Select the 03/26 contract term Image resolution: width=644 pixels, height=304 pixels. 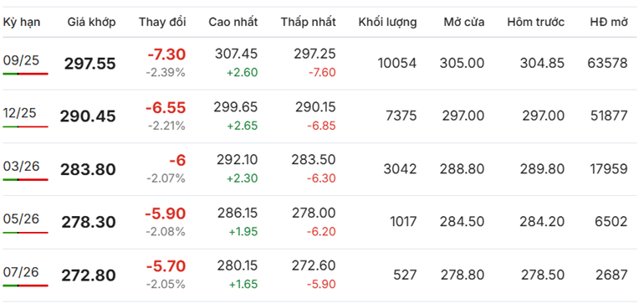point(21,166)
